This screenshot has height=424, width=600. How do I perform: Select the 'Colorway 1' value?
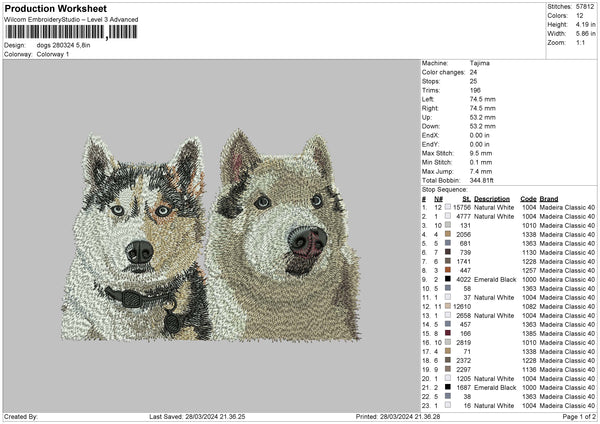53,54
